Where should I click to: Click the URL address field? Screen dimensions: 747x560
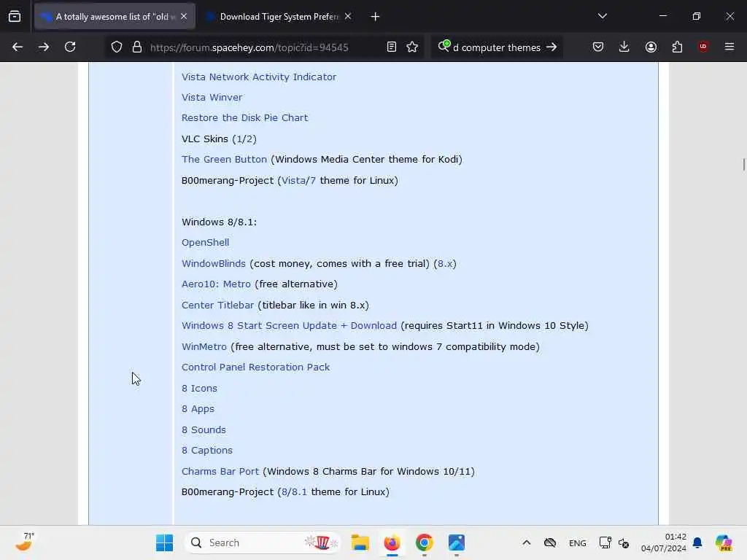pyautogui.click(x=263, y=47)
